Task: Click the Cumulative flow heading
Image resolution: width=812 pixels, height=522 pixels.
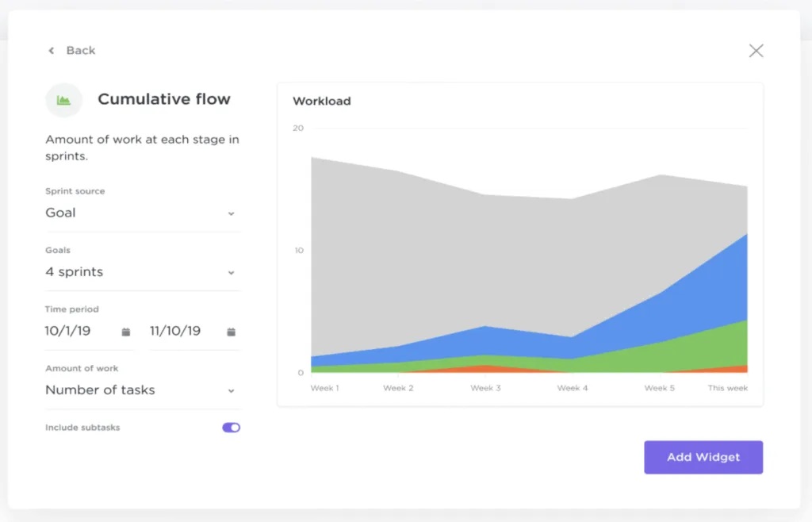Action: (164, 99)
